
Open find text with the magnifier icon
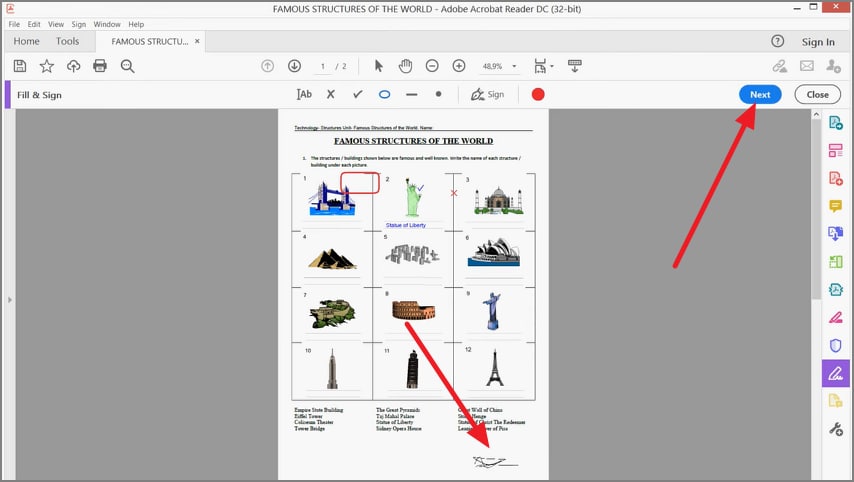tap(127, 66)
